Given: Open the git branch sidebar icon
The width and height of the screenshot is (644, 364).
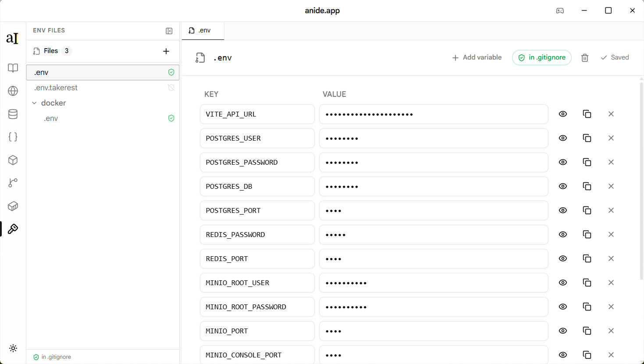Looking at the screenshot, I should (13, 183).
